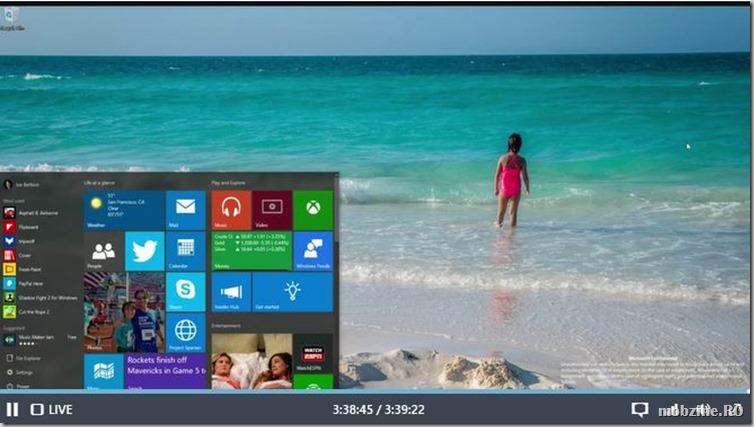Click the video progress bar

pos(377,391)
